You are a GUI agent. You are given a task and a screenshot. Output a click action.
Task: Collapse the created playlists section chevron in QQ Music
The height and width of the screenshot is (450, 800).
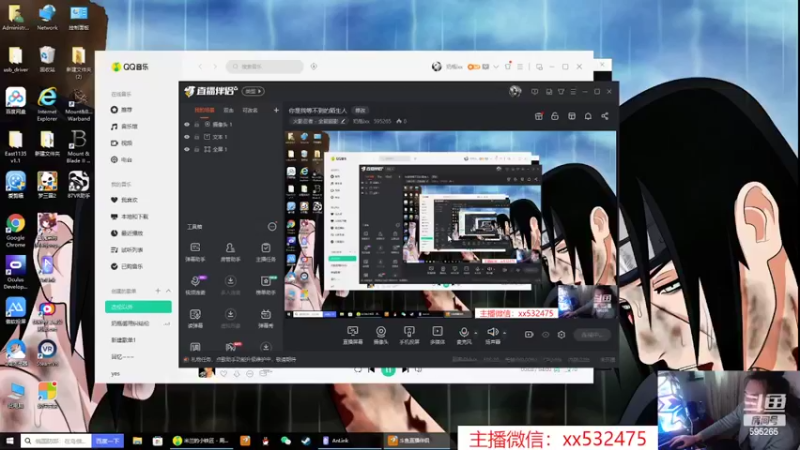coord(168,291)
